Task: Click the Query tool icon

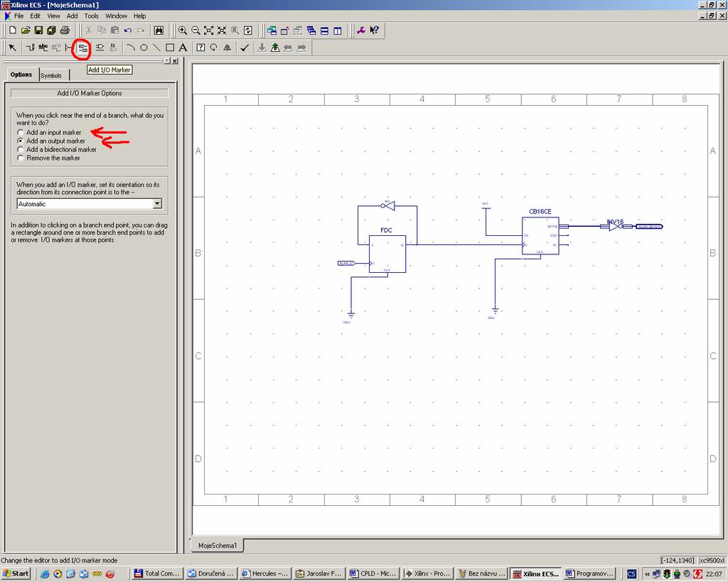Action: [200, 48]
